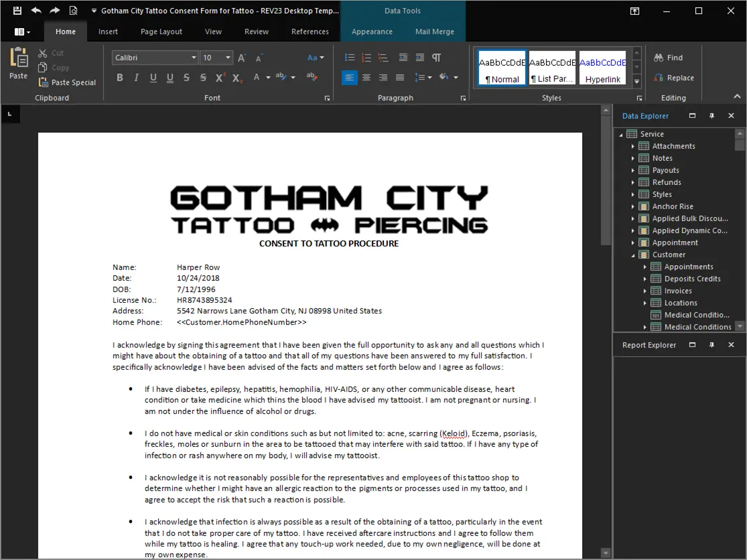Collapse the ribbon with chevron

pos(737,96)
